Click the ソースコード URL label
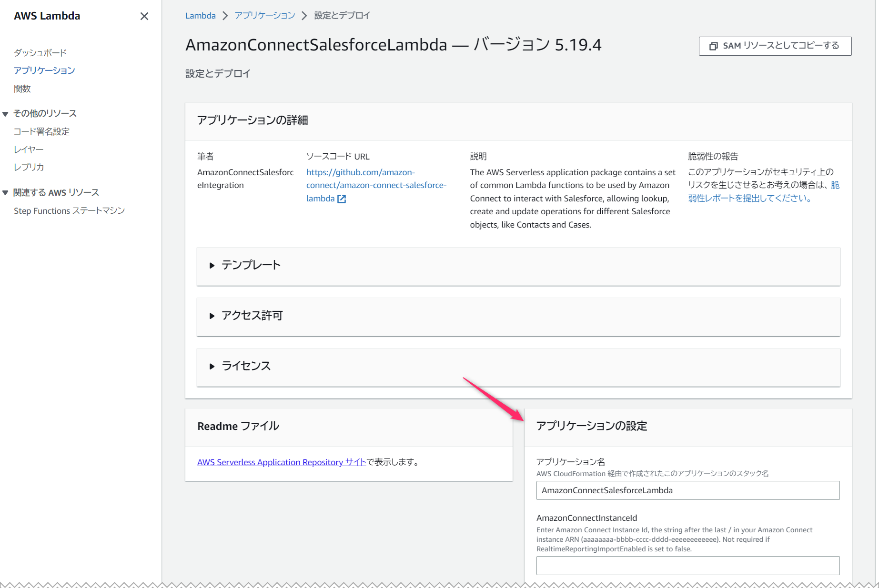Screen dimensions: 879x588 pyautogui.click(x=338, y=156)
